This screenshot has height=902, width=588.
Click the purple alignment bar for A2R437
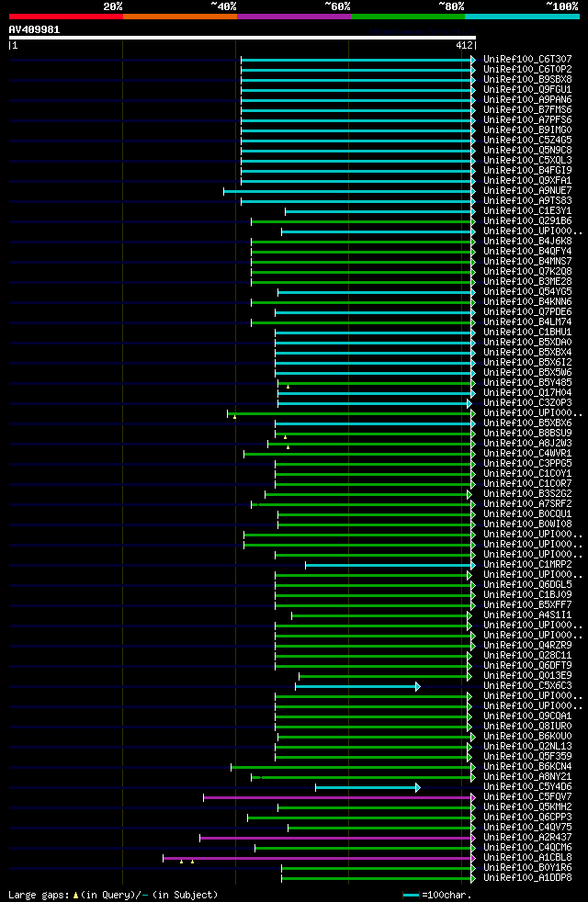[338, 838]
